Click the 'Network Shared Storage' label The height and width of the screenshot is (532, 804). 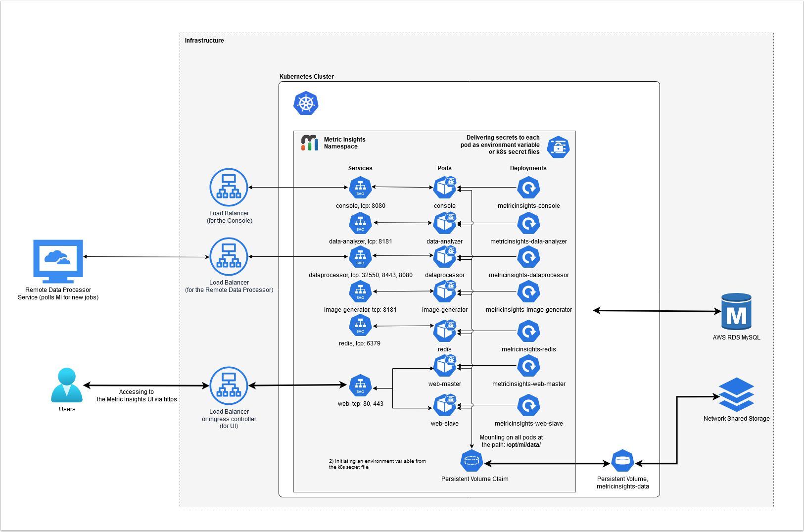click(737, 419)
